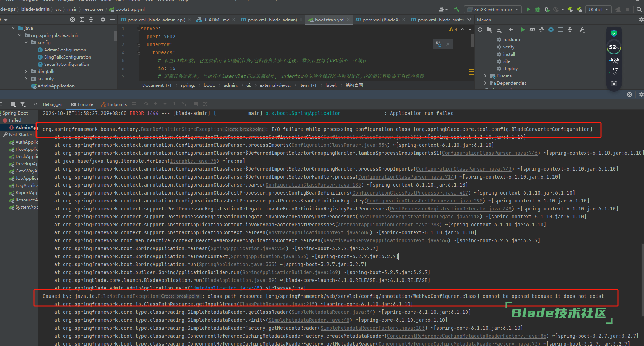Go to next highlighted error arrow in editor
644x346 pixels.
click(x=470, y=29)
